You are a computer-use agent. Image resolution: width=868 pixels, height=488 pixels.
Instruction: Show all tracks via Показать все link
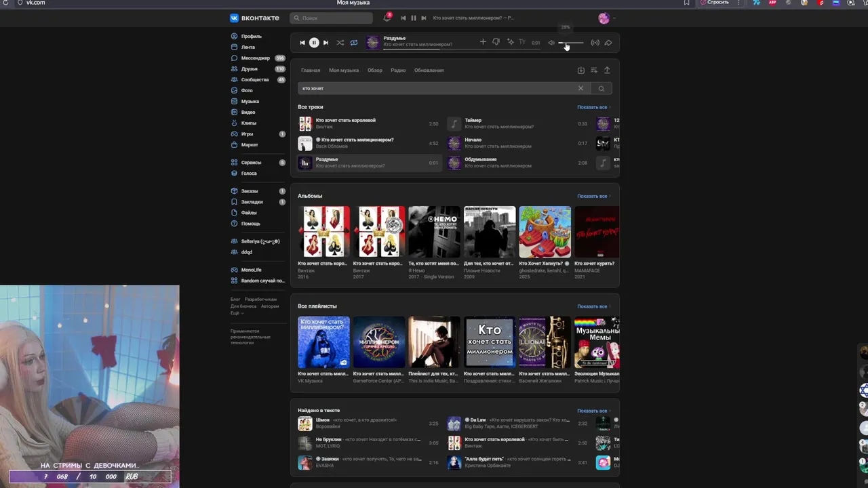click(593, 107)
